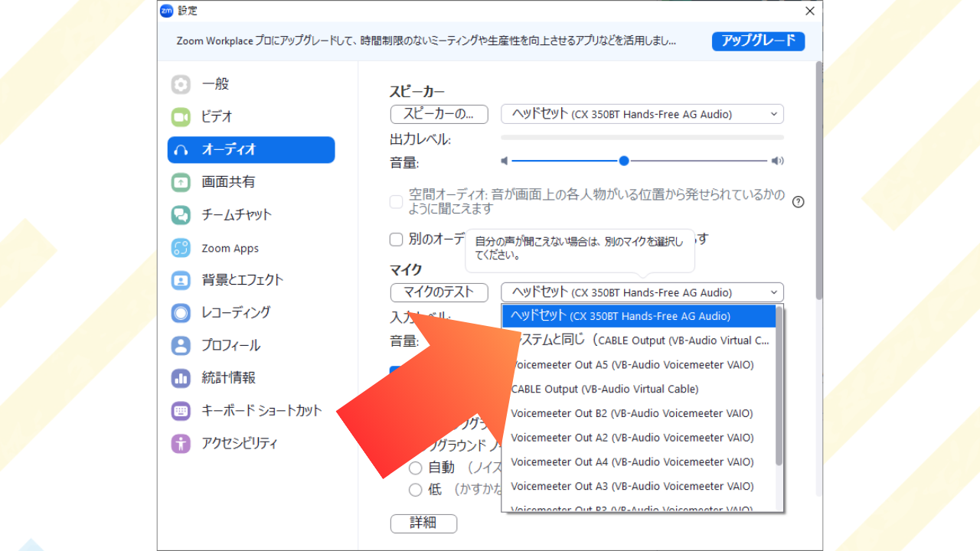Click the background and effects icon
The width and height of the screenshot is (980, 551).
[181, 280]
